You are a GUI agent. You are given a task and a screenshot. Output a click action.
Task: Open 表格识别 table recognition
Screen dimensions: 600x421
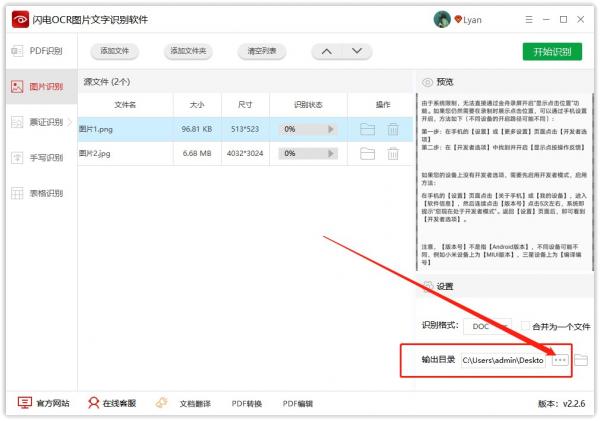[41, 193]
